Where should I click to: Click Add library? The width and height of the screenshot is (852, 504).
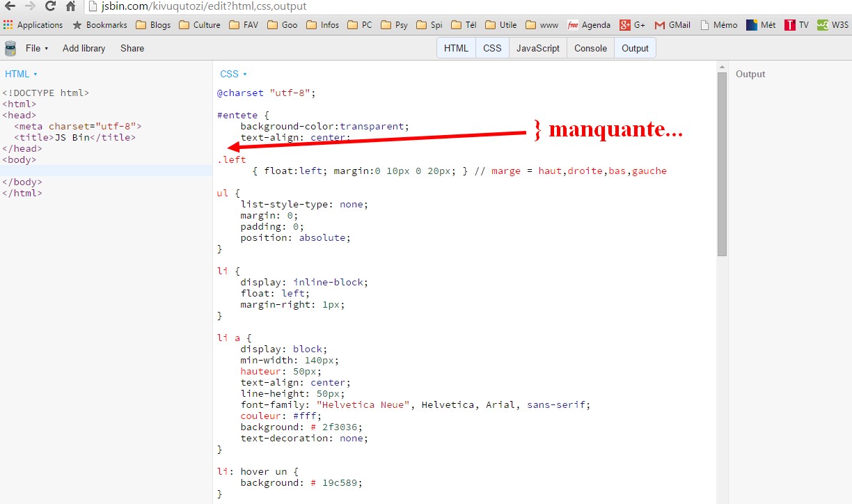(84, 48)
